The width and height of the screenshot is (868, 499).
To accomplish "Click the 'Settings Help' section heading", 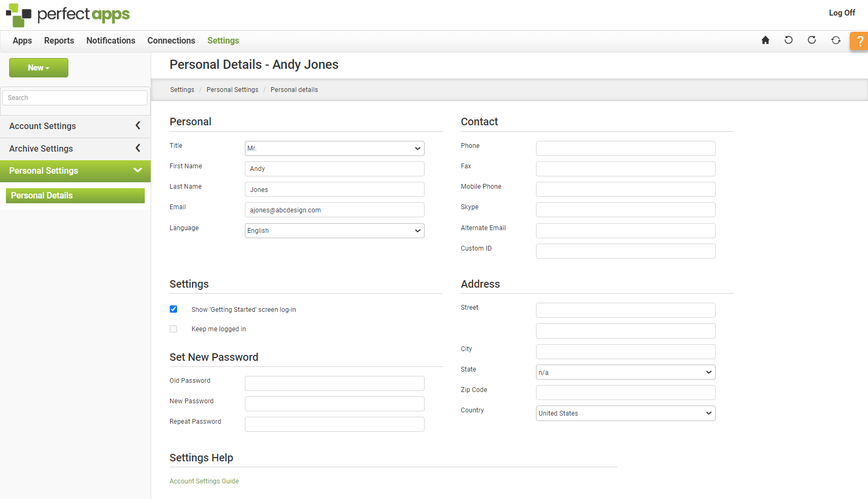I will [201, 458].
